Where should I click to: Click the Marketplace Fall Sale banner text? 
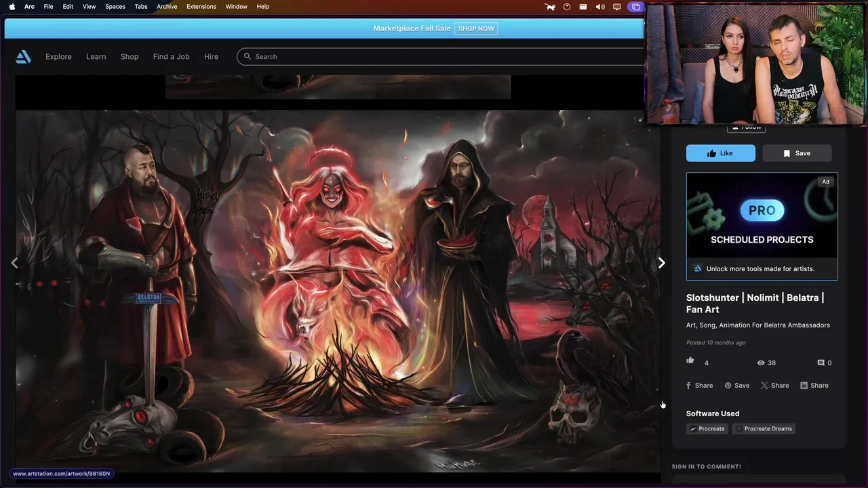[x=412, y=28]
